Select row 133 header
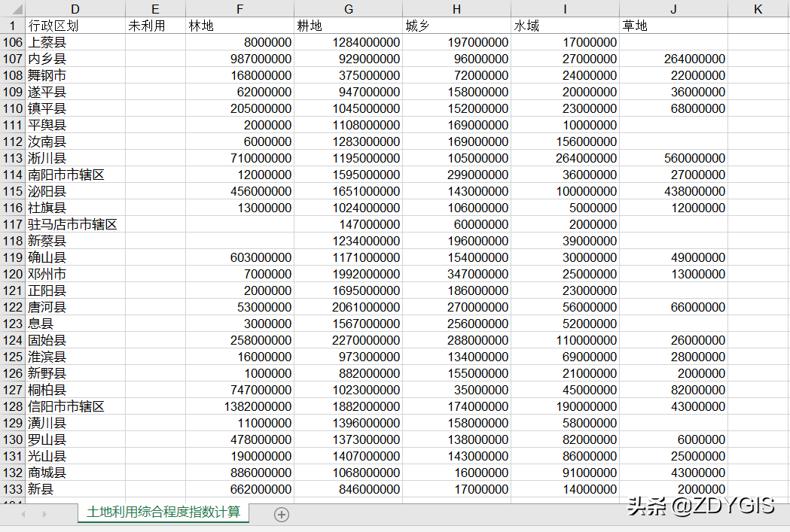The height and width of the screenshot is (532, 790). coord(13,489)
